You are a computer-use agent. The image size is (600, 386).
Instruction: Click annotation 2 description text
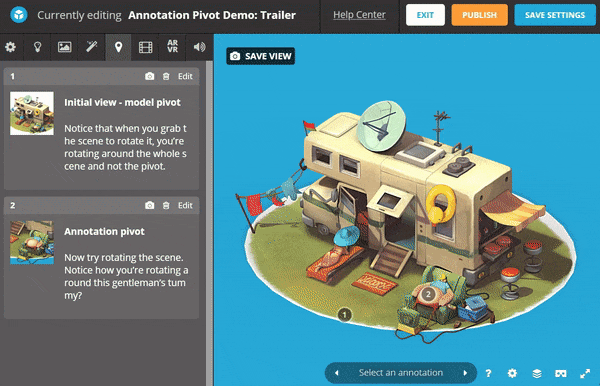[126, 276]
